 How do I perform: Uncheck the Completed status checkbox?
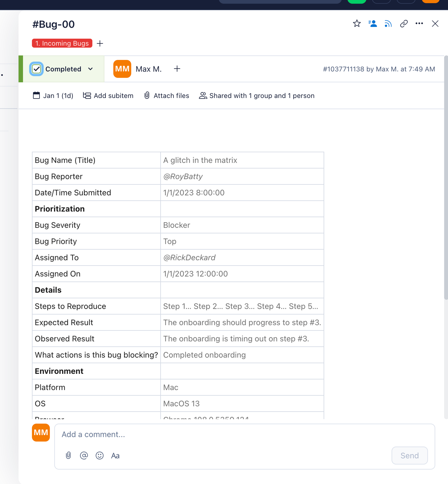pos(36,69)
